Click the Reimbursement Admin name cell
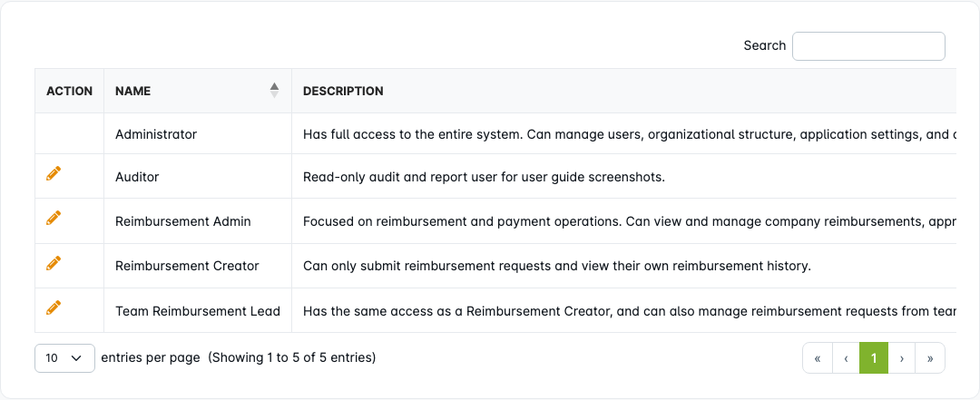Screen dimensions: 980x400 click(183, 221)
